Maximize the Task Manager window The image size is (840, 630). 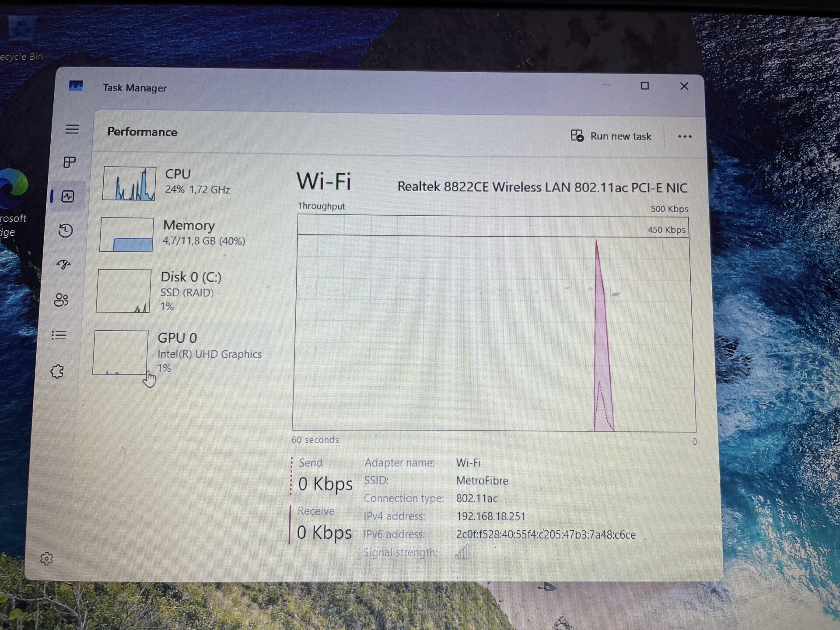pos(644,86)
